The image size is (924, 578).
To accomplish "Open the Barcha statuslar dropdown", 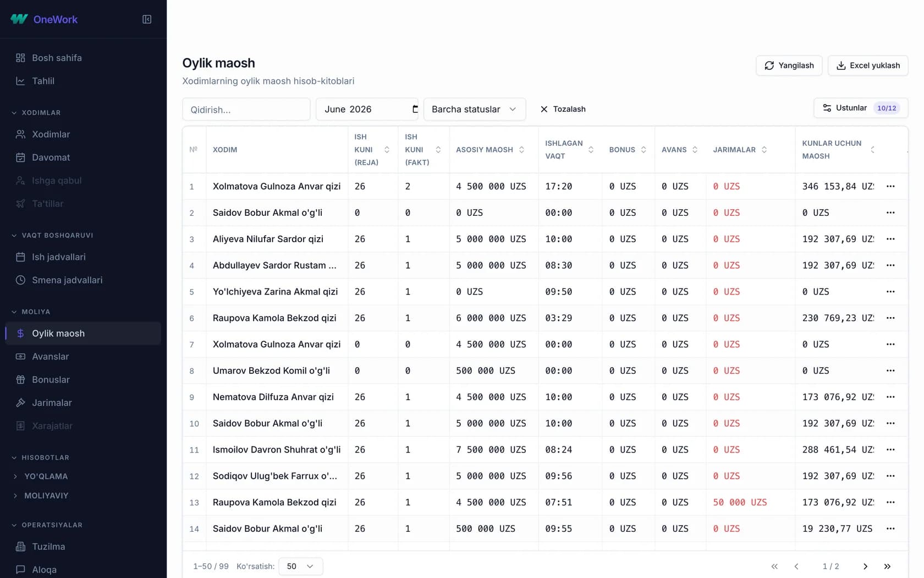I will [x=475, y=109].
